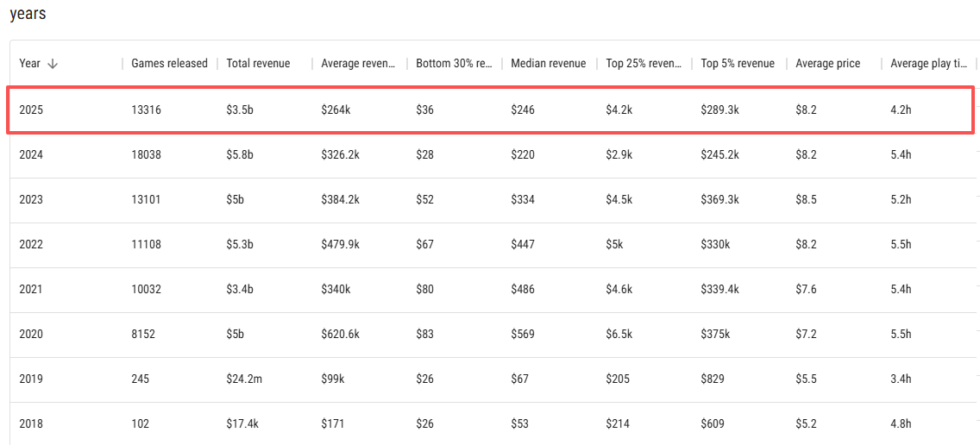The height and width of the screenshot is (445, 980).
Task: Sort by Top 5% revenue column
Action: (738, 64)
